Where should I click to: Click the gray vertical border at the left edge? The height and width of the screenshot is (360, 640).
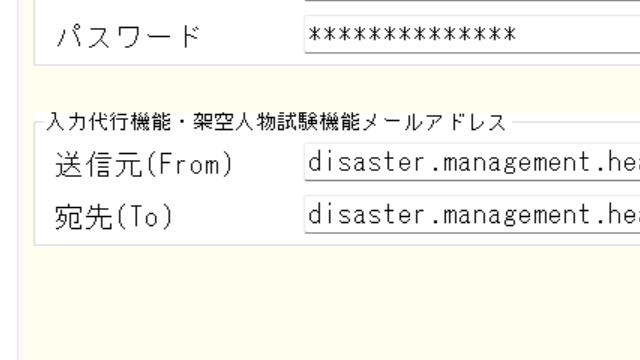pyautogui.click(x=18, y=180)
